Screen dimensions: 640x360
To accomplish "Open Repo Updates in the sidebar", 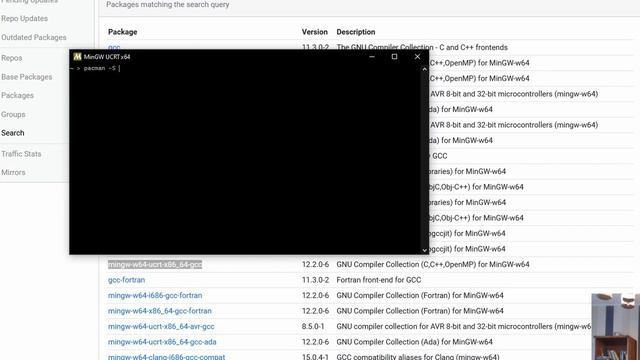I will pos(24,18).
